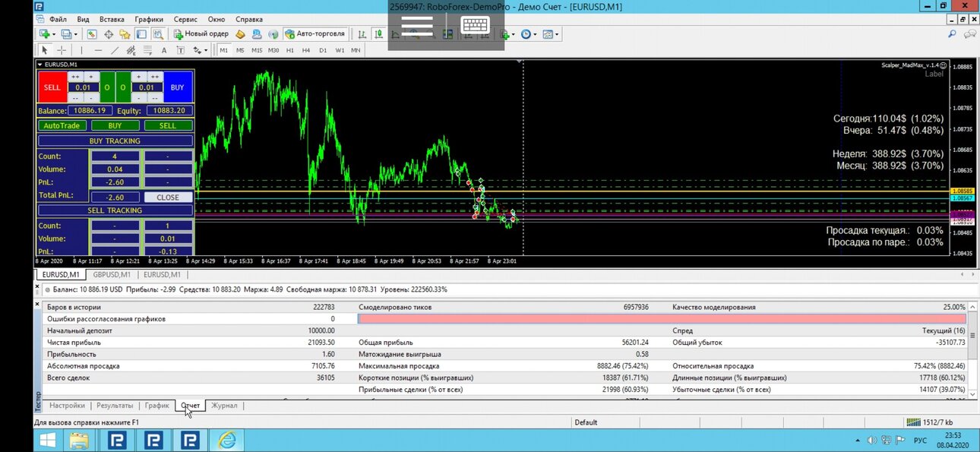Click CLOSE in Total PnL row
This screenshot has width=980, height=452.
tap(168, 197)
